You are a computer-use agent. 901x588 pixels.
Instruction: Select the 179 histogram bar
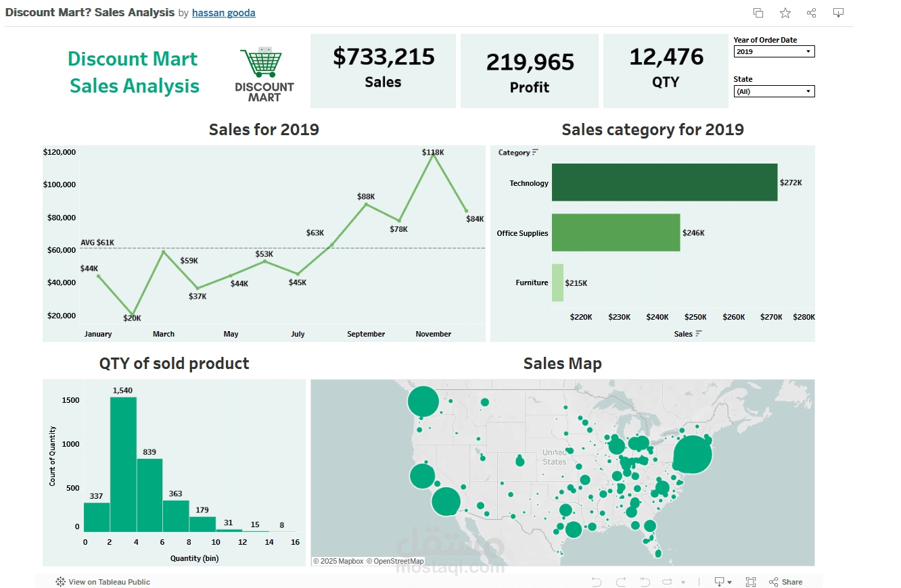(202, 524)
